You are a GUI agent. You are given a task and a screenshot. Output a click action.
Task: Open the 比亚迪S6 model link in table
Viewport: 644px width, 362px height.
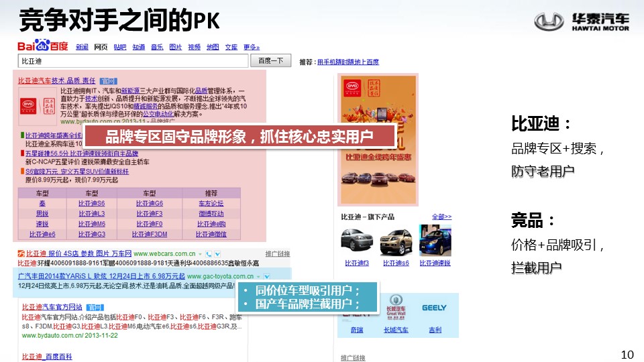[91, 203]
